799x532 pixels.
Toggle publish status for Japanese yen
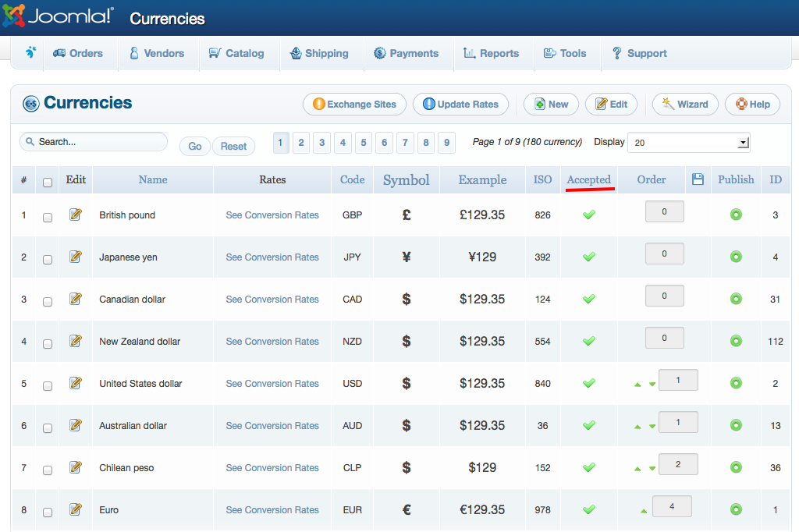tap(736, 257)
